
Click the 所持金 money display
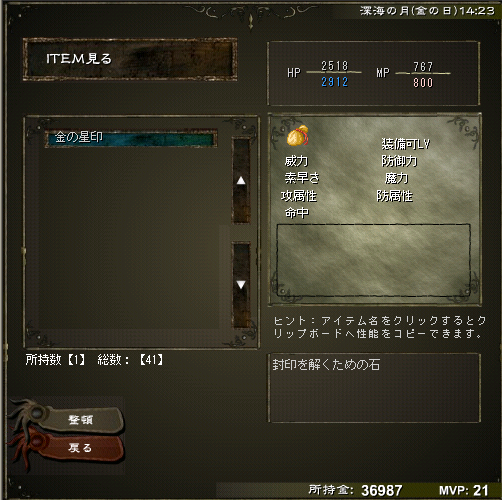click(355, 490)
